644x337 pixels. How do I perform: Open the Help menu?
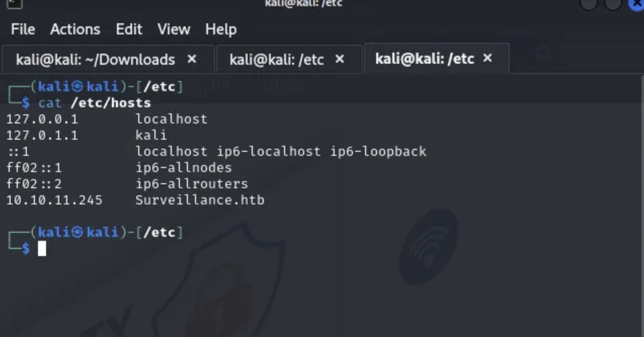click(x=221, y=29)
